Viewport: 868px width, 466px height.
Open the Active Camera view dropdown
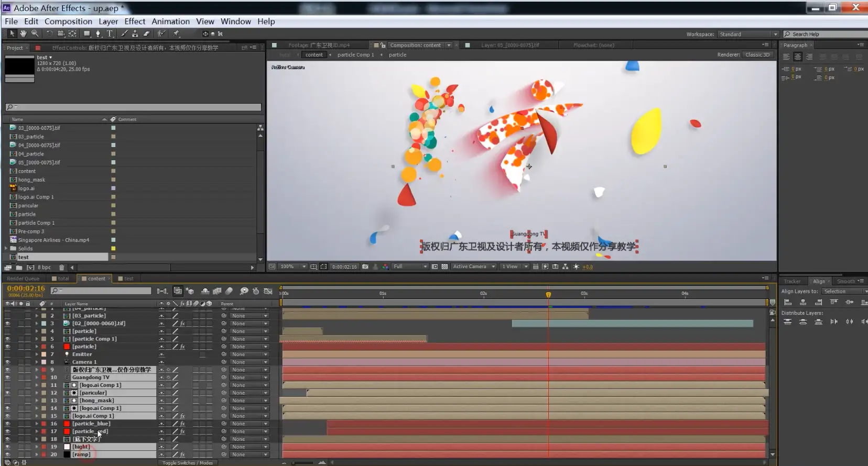point(474,267)
